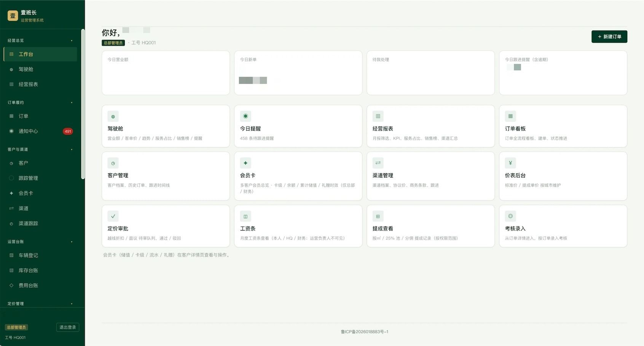Click the 会员卡 star icon card
The height and width of the screenshot is (346, 644).
coord(245,163)
